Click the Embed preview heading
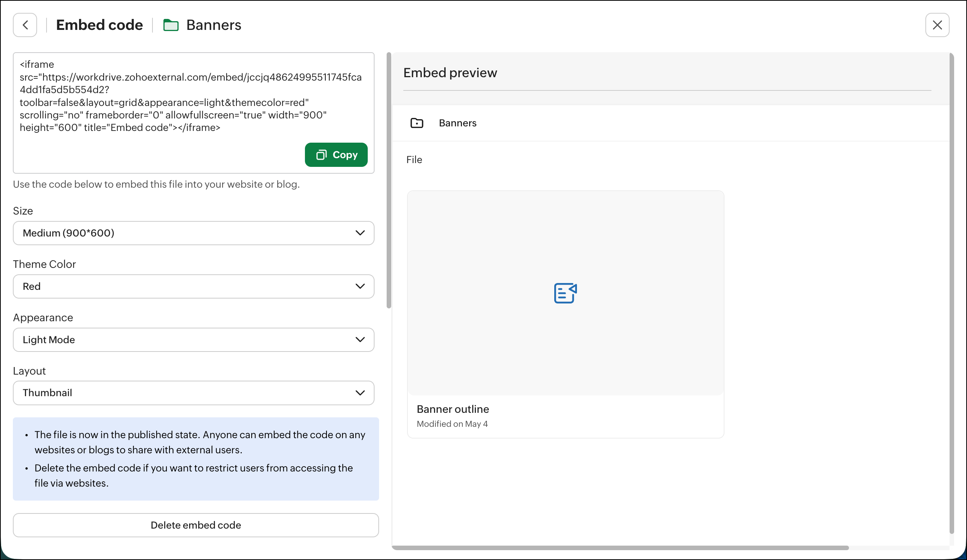 click(x=450, y=73)
